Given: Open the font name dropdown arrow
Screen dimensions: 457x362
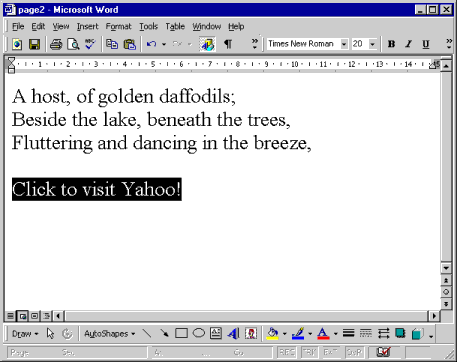Looking at the screenshot, I should pos(344,44).
